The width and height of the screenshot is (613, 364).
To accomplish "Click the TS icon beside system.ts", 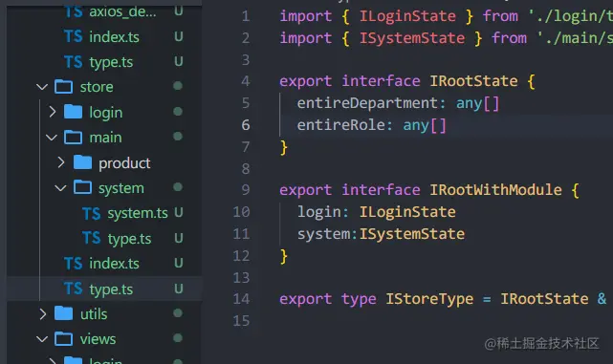I will coord(92,213).
